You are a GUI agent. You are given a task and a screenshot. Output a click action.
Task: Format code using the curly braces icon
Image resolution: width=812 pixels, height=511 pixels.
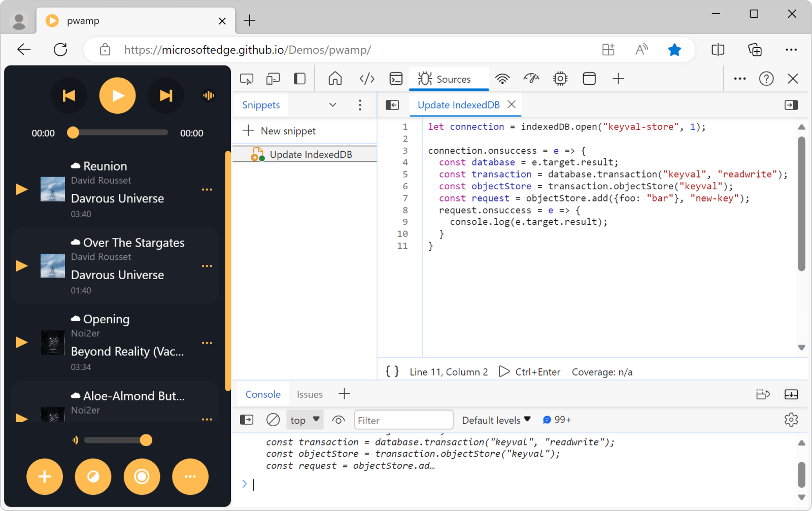pos(392,371)
